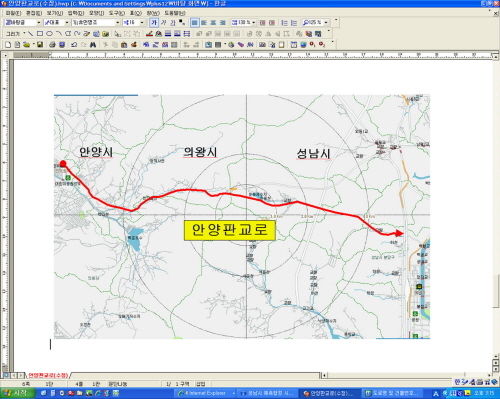Click the yellow 안양판교로 label box

pos(230,230)
